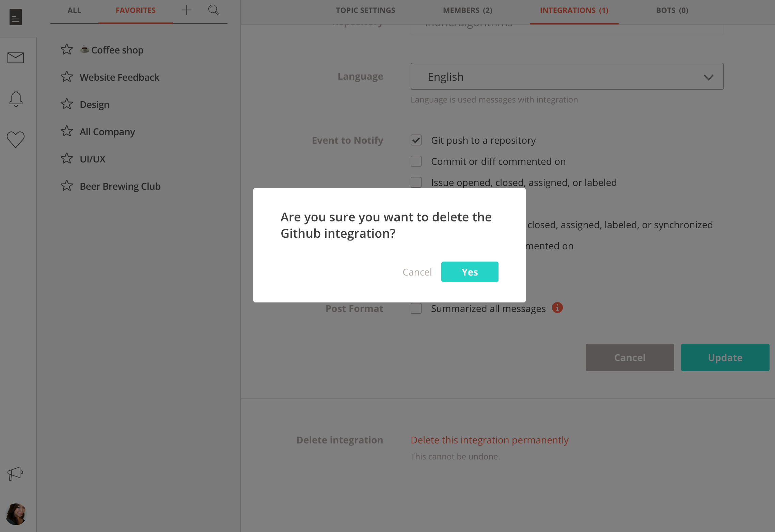775x532 pixels.
Task: Switch to the ALL topics tab
Action: pos(74,10)
